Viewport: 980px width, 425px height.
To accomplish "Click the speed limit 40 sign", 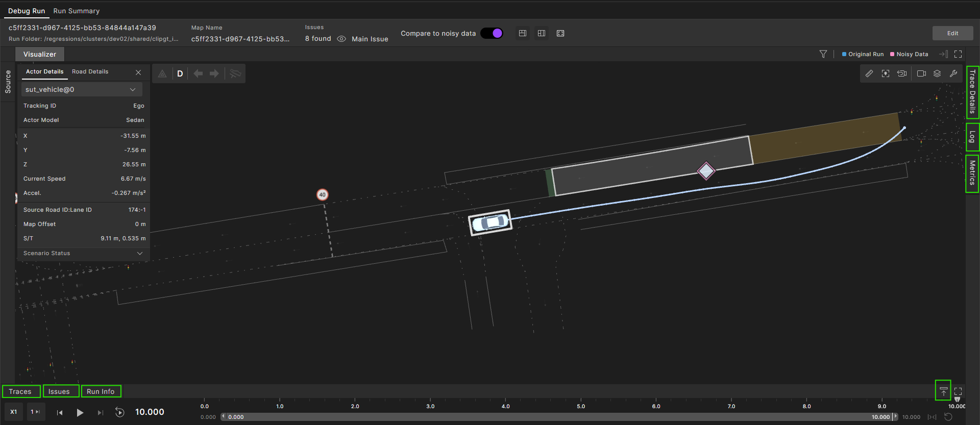I will coord(322,194).
